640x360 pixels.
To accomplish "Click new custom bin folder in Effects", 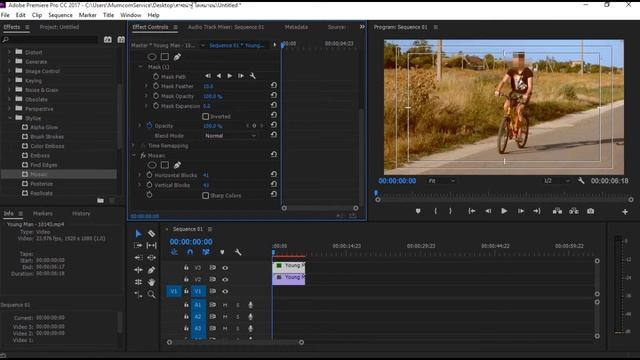I will tap(100, 200).
